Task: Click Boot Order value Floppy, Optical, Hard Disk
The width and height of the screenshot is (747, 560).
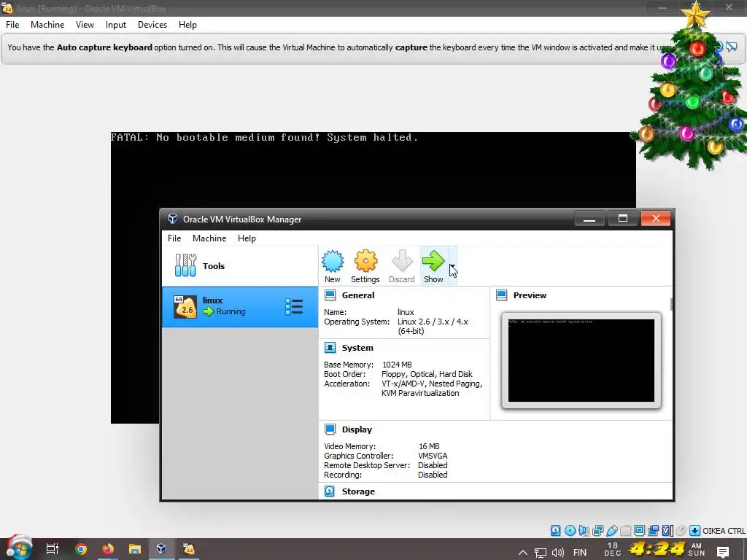Action: point(427,374)
